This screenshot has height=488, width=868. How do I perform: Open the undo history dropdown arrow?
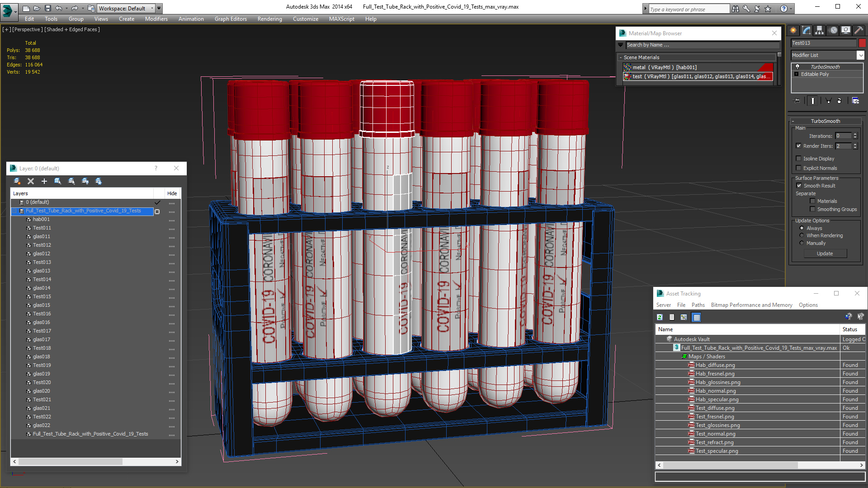(x=66, y=8)
